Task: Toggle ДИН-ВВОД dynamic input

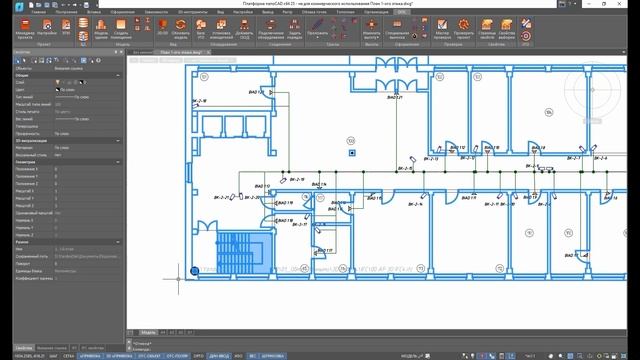Action: coord(220,356)
